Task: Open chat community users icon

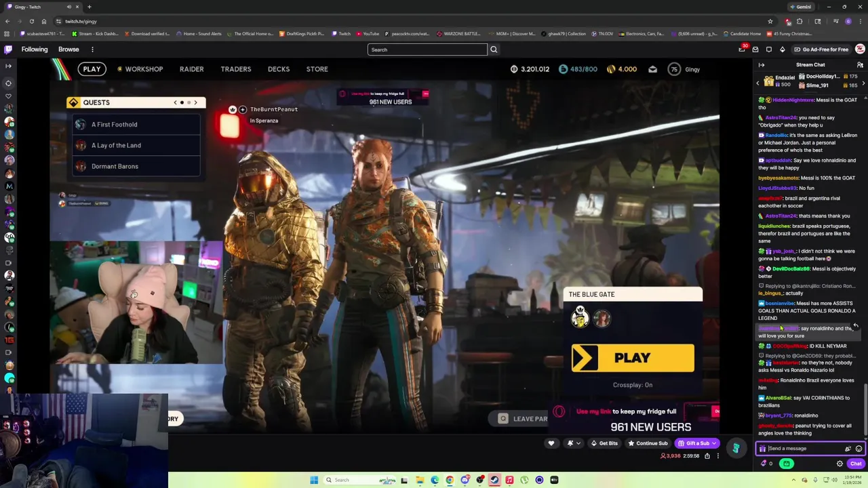Action: click(860, 65)
